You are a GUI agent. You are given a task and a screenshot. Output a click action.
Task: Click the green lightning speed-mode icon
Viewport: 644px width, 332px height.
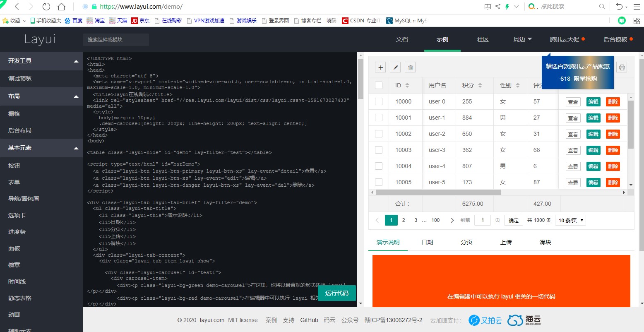[x=507, y=7]
